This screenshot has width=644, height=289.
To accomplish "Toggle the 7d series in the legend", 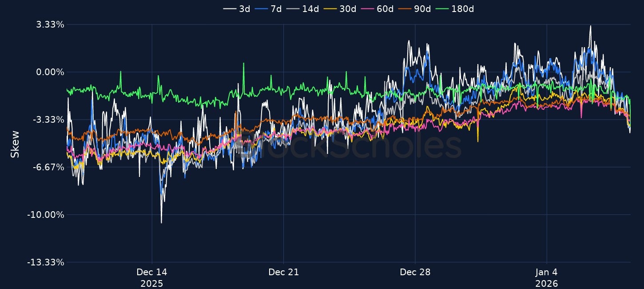I will click(x=269, y=8).
